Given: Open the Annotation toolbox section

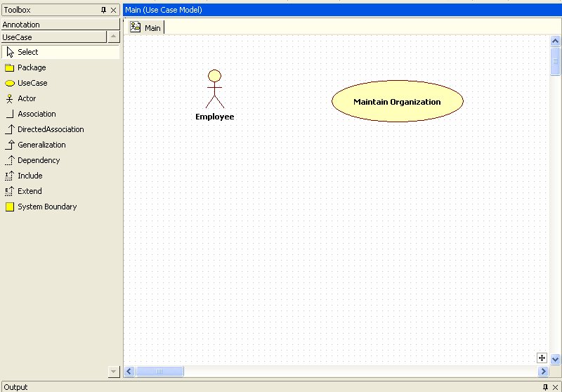Looking at the screenshot, I should pyautogui.click(x=60, y=25).
